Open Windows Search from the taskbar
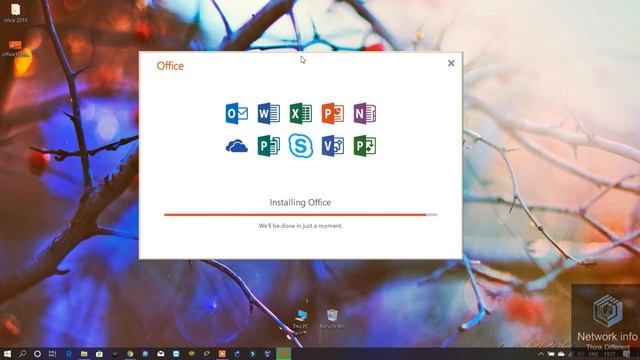 [22, 353]
